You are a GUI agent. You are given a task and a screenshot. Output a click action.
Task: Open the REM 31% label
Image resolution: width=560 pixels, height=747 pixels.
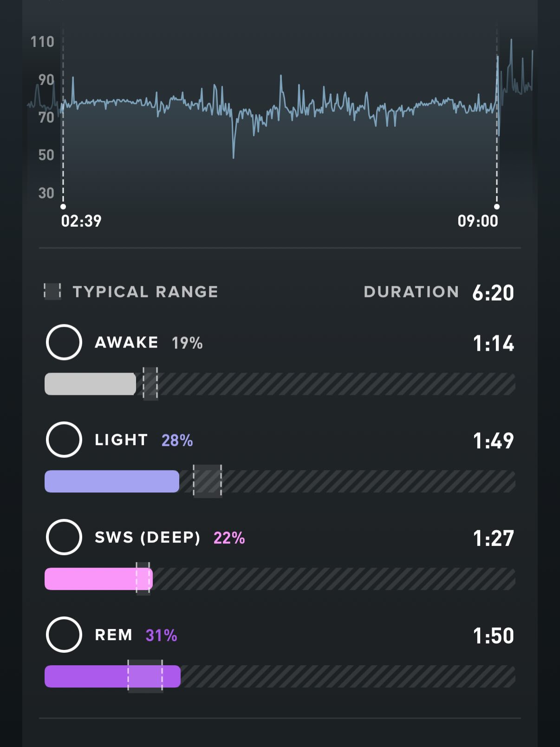(x=136, y=635)
